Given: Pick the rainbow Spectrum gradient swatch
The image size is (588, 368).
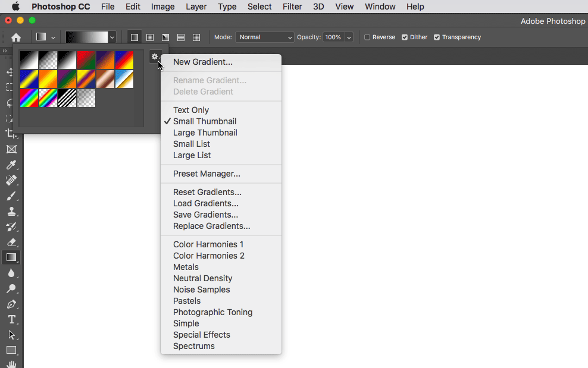Looking at the screenshot, I should click(x=29, y=98).
